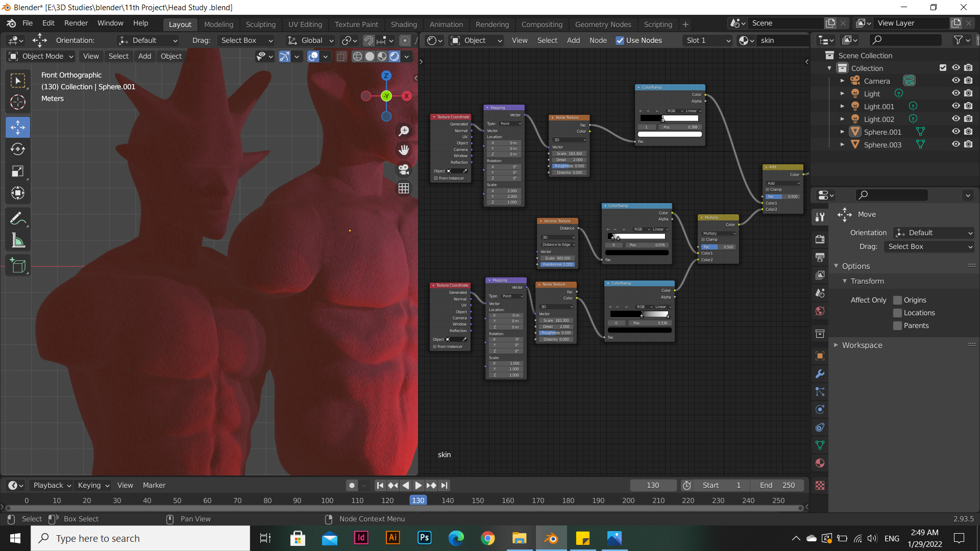Enable Affect Only Origins checkbox

click(x=897, y=300)
